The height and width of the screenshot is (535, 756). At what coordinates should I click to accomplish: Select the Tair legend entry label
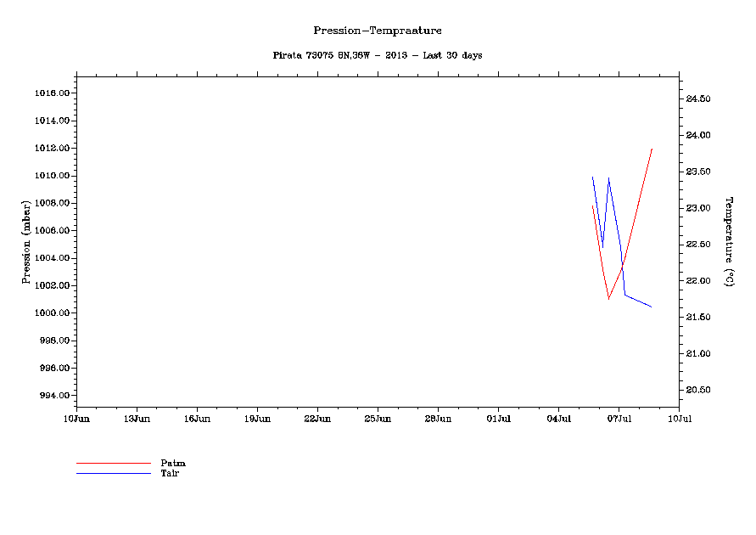(x=170, y=473)
